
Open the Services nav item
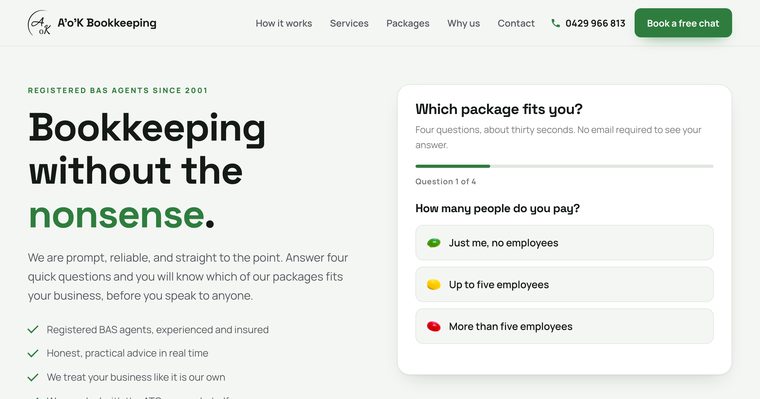[x=349, y=23]
